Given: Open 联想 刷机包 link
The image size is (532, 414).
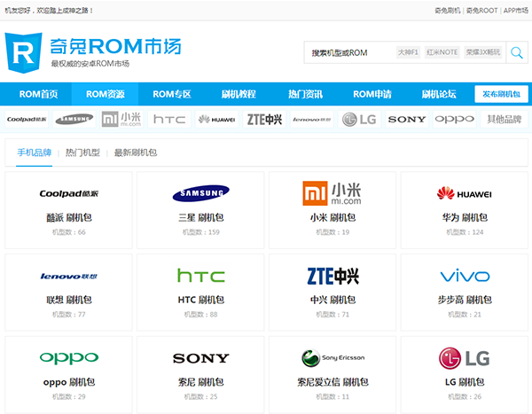Looking at the screenshot, I should [x=69, y=300].
